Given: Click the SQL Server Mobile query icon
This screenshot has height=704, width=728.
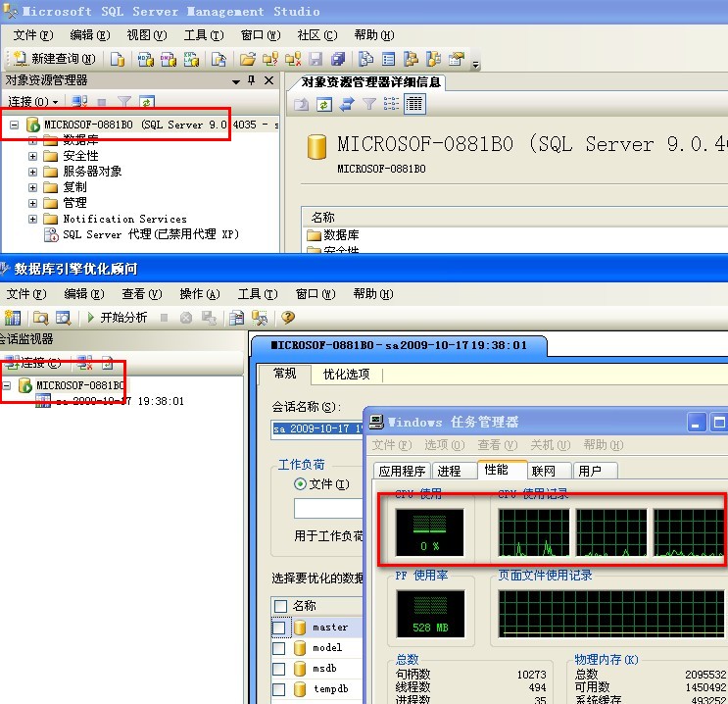Looking at the screenshot, I should click(218, 59).
